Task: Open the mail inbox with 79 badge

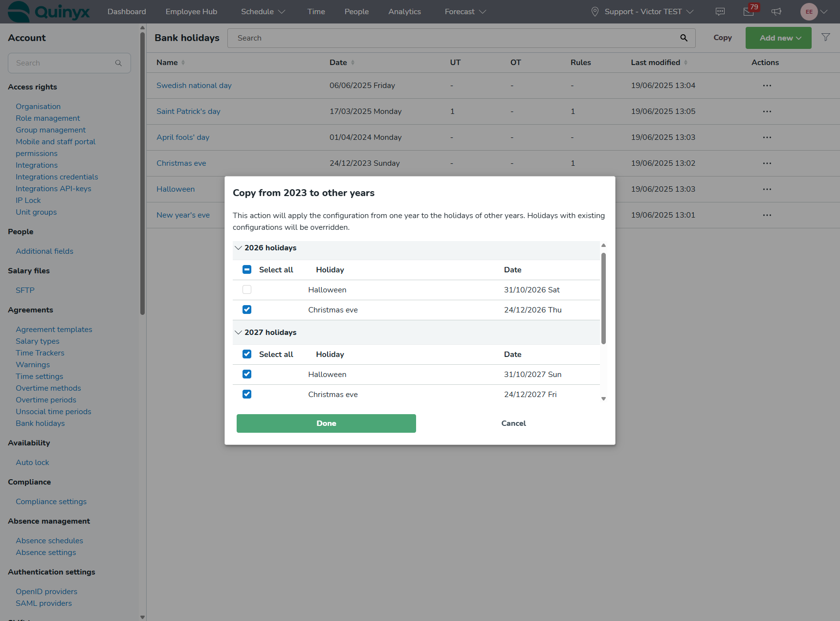Action: click(x=749, y=12)
